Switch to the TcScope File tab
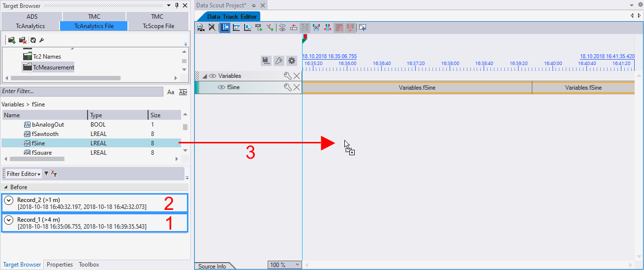The width and height of the screenshot is (644, 270). 158,26
